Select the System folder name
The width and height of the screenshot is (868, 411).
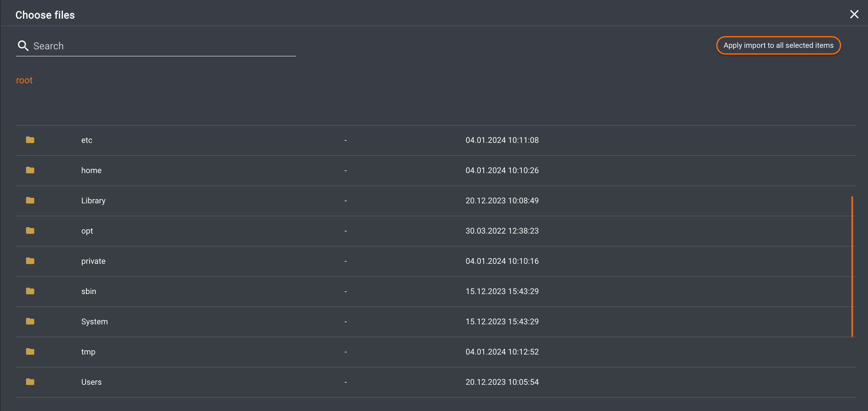pyautogui.click(x=95, y=321)
